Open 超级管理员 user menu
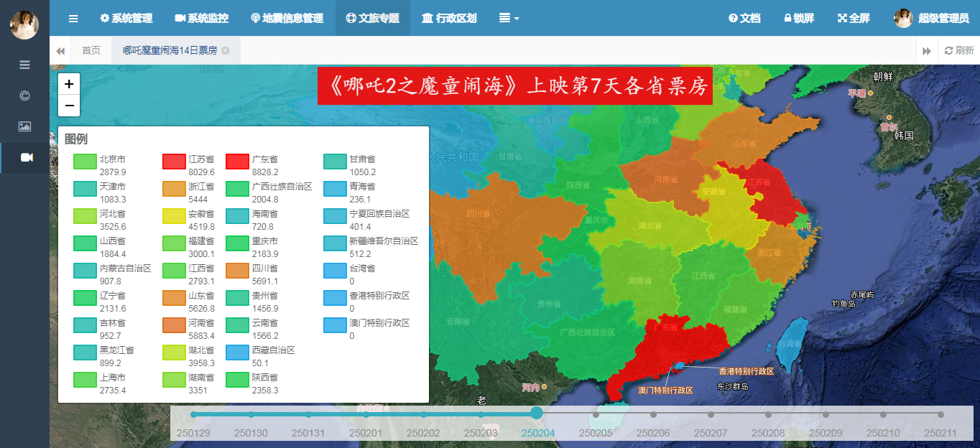This screenshot has width=980, height=448. coord(931,18)
